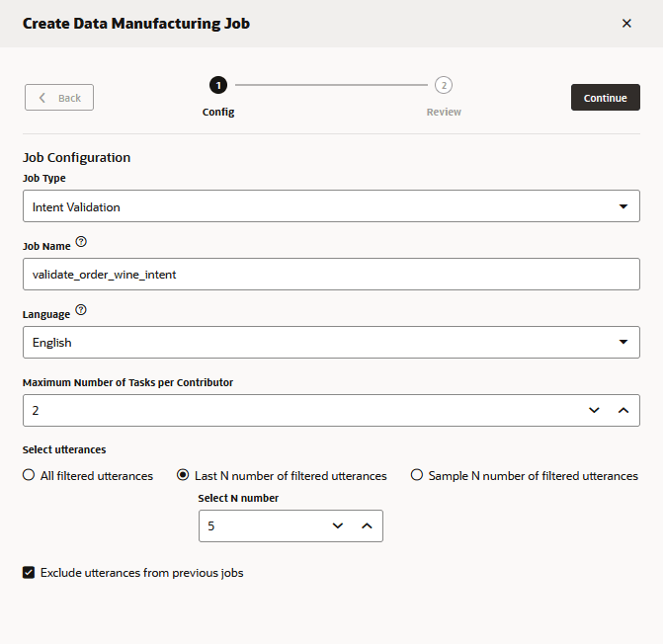Click the Job Name text field
663x644 pixels.
click(330, 275)
